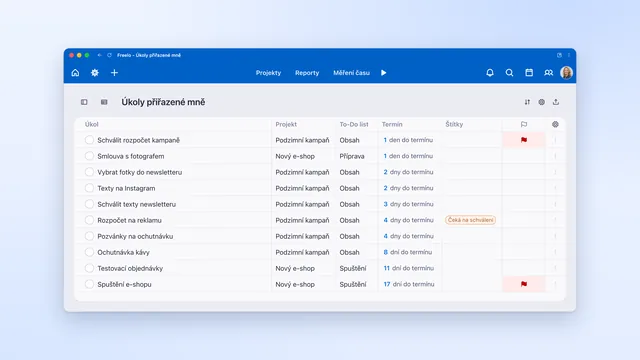Open row menu for Ochutnávka kávy
This screenshot has height=360, width=640.
click(555, 252)
